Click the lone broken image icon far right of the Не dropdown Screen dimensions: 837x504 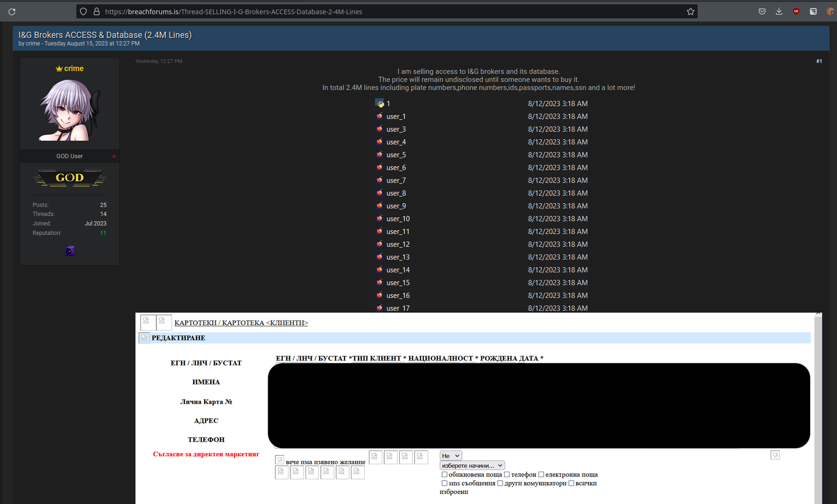(775, 455)
